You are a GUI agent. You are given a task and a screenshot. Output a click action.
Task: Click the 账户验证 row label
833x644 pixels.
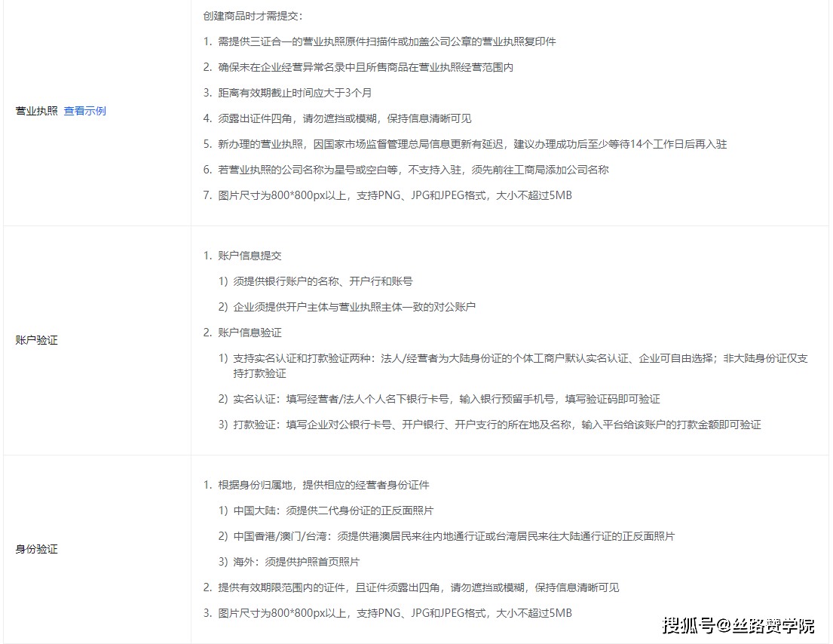(x=37, y=340)
